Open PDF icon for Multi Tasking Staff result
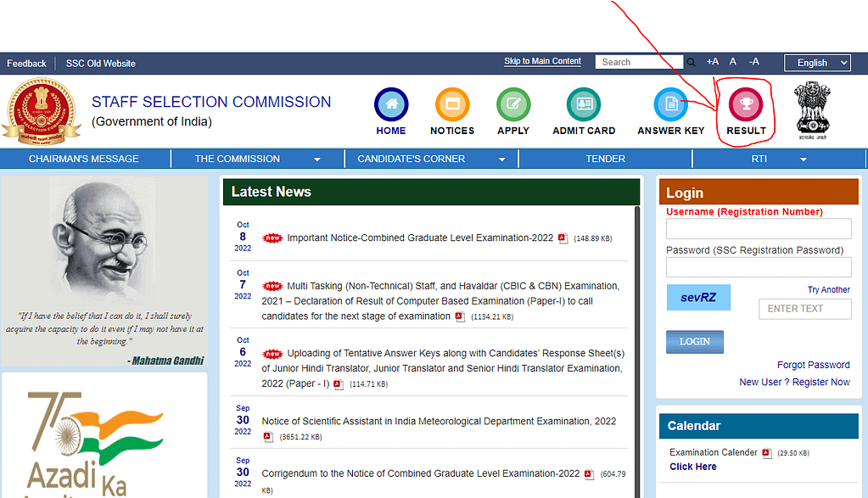The height and width of the screenshot is (498, 868). [460, 316]
